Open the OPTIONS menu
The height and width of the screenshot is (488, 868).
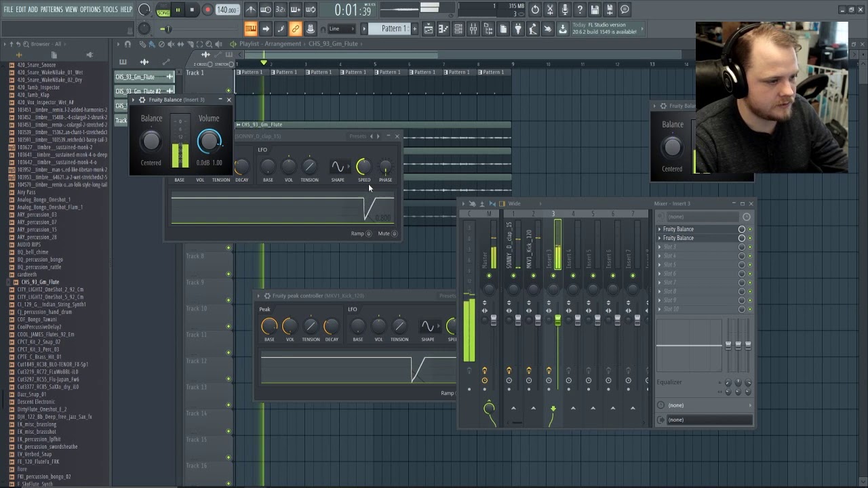pyautogui.click(x=90, y=9)
